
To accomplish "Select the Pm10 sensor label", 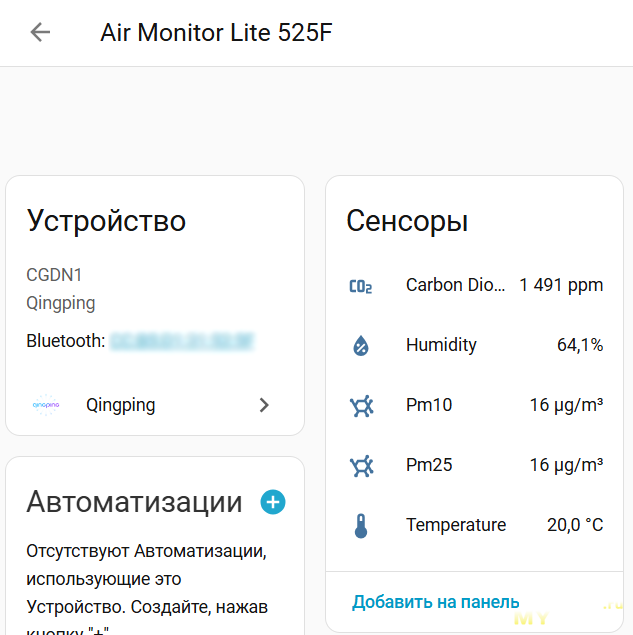I will point(429,405).
